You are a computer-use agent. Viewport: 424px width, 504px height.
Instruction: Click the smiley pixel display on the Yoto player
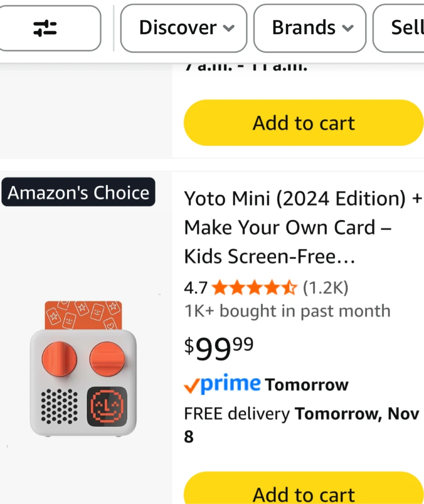tap(107, 406)
